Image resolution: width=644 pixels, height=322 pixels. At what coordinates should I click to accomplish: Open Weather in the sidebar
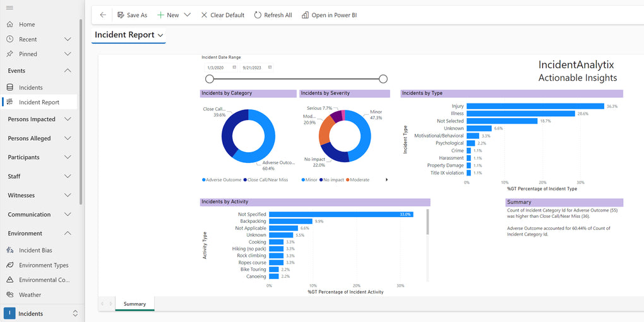tap(30, 295)
